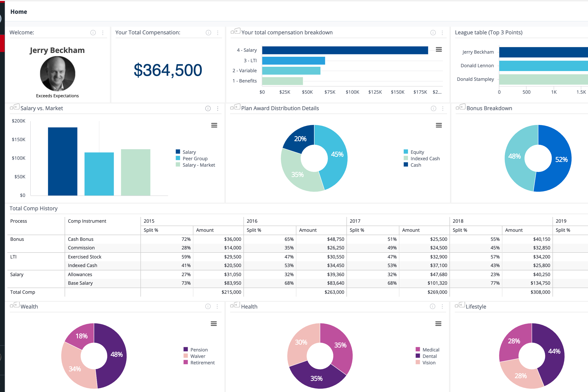Click info icon in Health panel

coord(433,306)
